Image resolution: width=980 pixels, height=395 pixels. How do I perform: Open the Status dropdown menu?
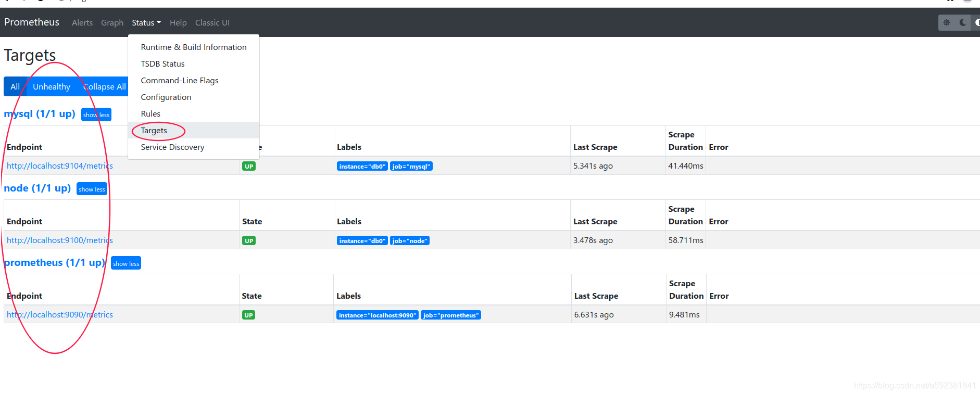146,22
